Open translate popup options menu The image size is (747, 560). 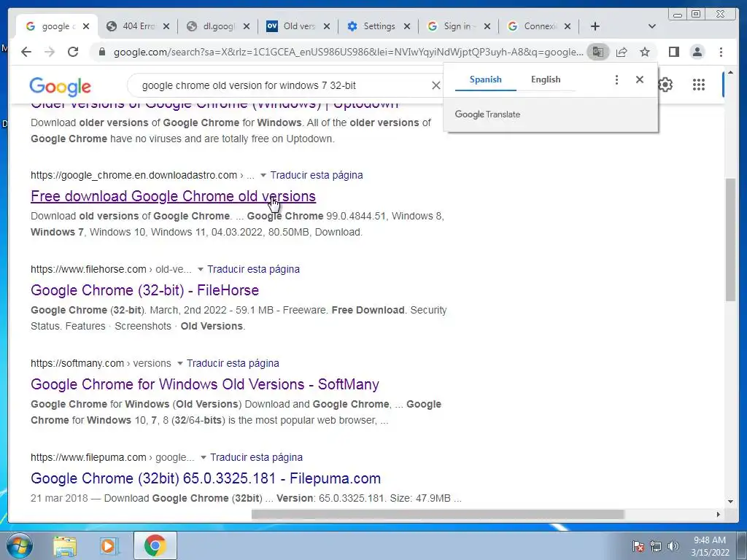click(x=616, y=79)
